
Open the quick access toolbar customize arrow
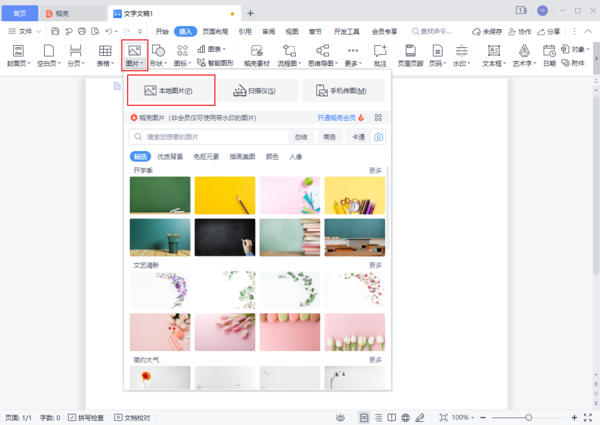140,31
